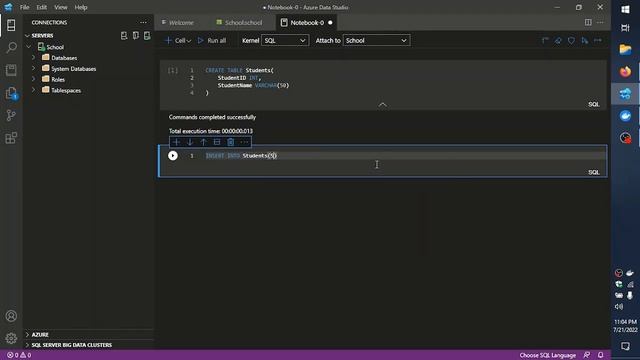Click the New Connection icon in Servers
Image resolution: width=640 pixels, height=360 pixels.
coord(124,36)
